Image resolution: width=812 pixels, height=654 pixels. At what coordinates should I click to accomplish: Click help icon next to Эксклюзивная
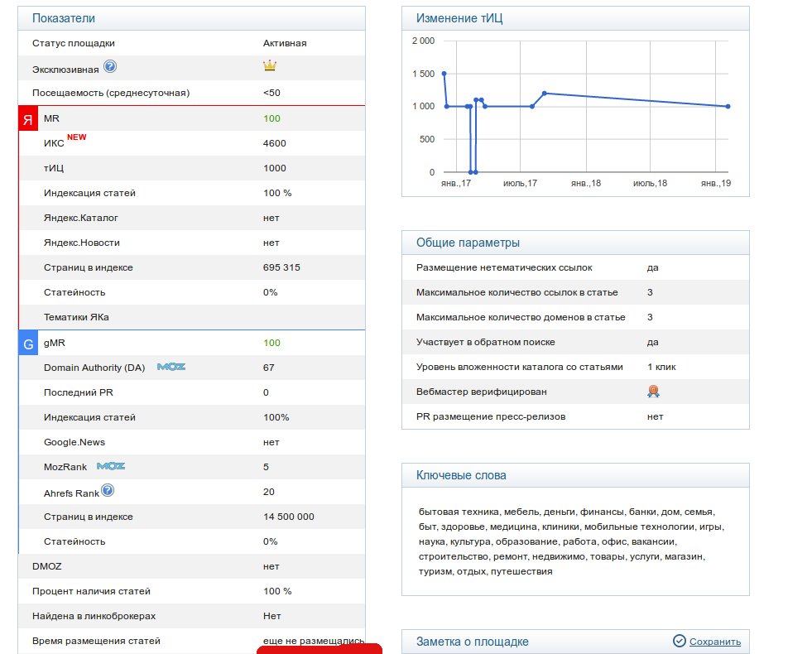coord(110,66)
